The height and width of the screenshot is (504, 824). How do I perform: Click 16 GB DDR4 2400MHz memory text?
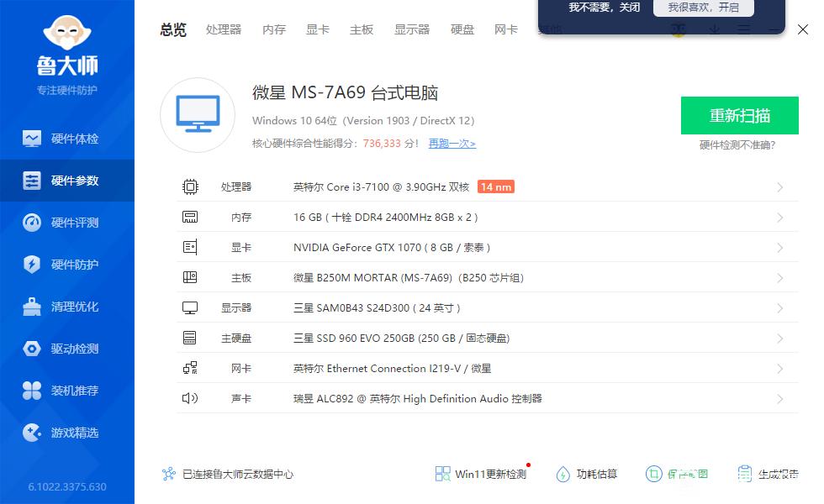[x=386, y=218]
